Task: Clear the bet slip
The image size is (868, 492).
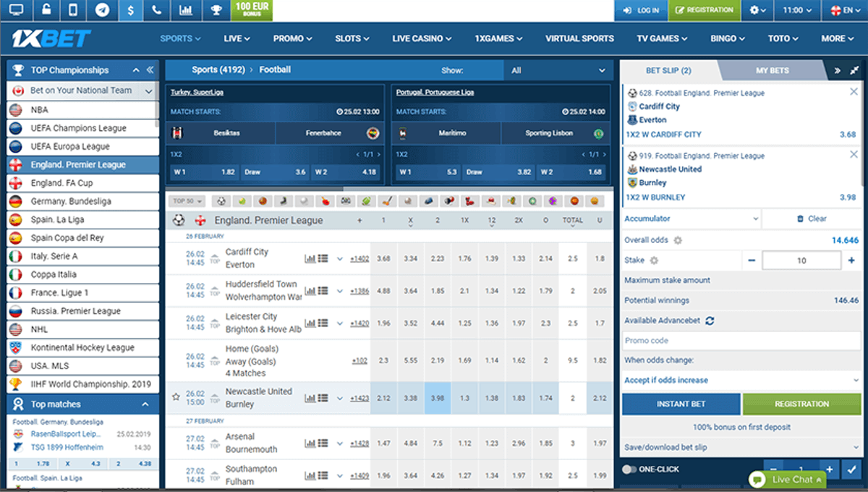Action: click(812, 219)
